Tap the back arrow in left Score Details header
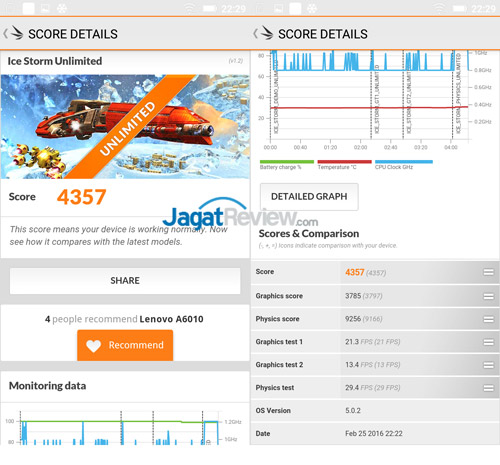 point(5,34)
